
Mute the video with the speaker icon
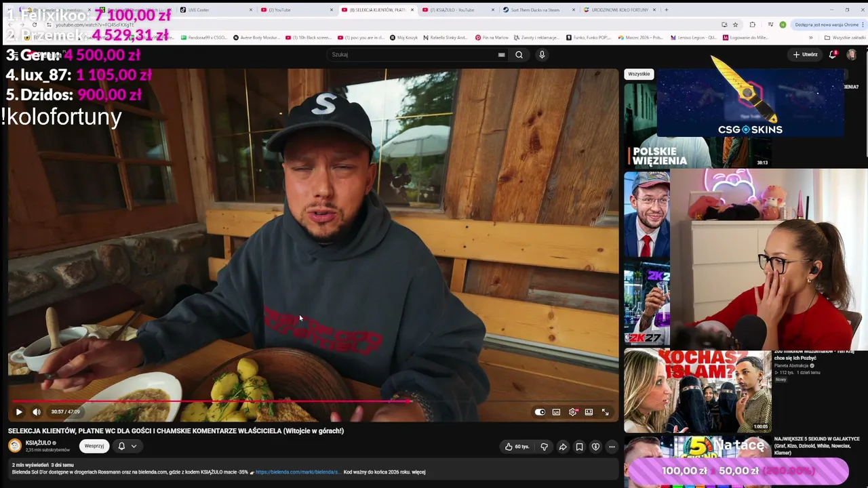click(x=37, y=411)
